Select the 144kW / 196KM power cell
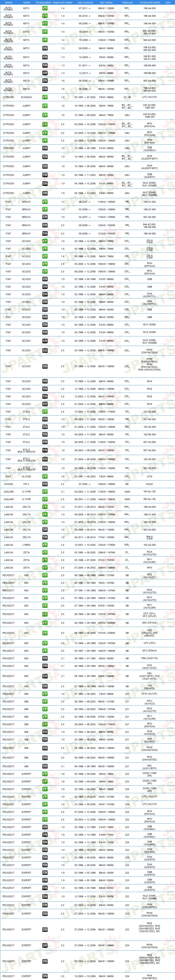The height and width of the screenshot is (980, 175). [x=106, y=499]
